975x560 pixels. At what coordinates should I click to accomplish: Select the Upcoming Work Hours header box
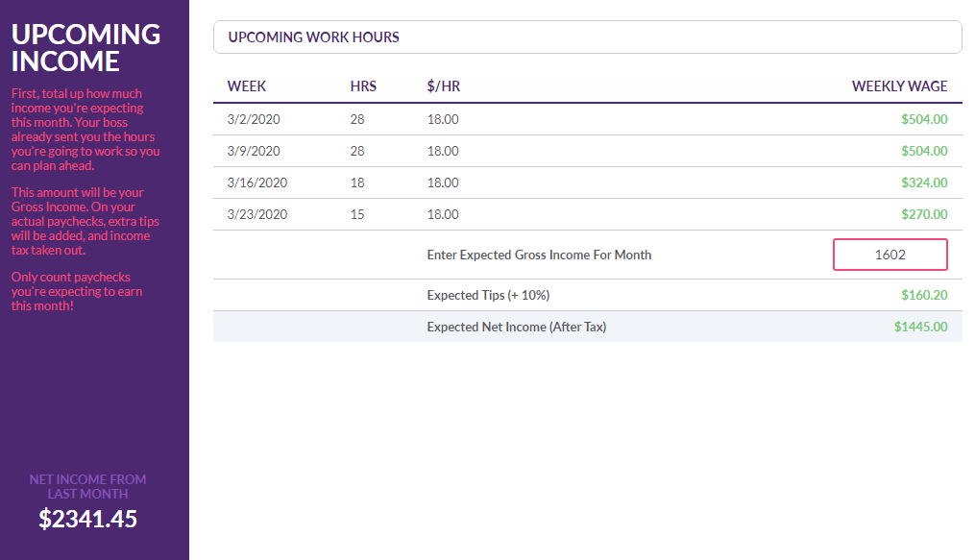(588, 37)
